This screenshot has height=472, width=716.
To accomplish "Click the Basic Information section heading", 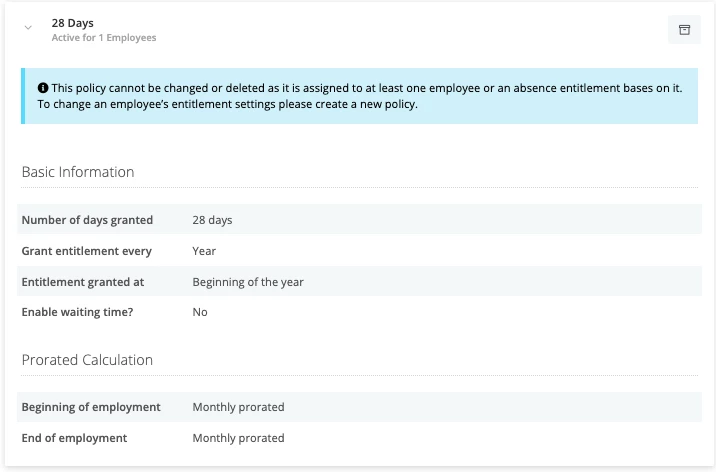I will pyautogui.click(x=78, y=172).
